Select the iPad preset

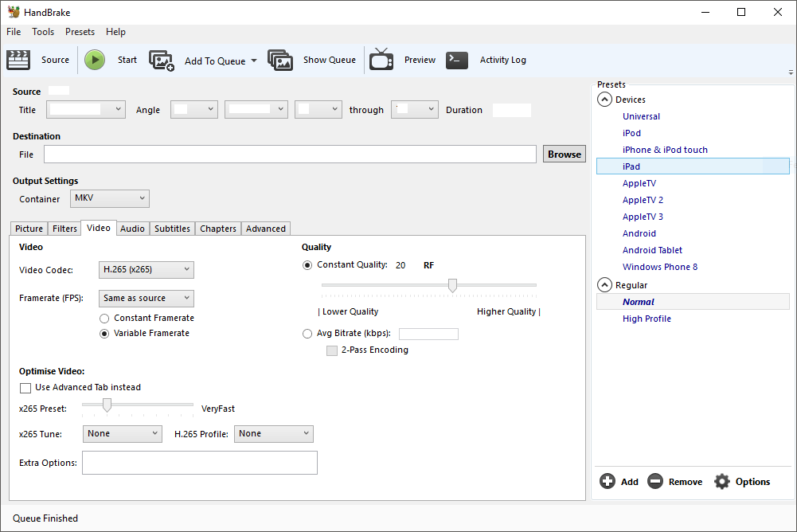click(693, 166)
